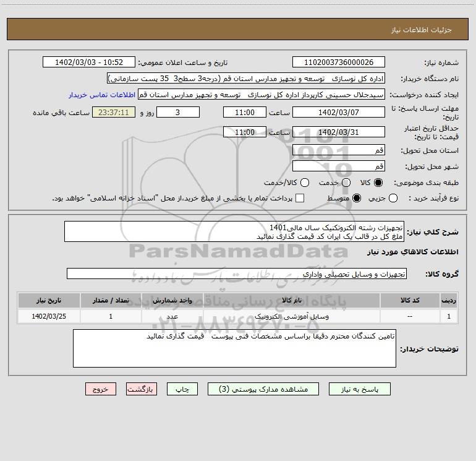Click واحد شمارش column header
Screen dimensions: 476x461
coord(172,300)
